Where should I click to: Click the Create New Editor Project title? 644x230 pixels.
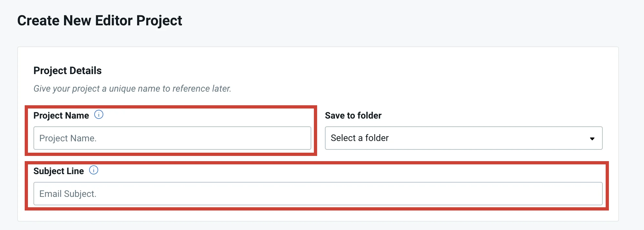(x=100, y=20)
